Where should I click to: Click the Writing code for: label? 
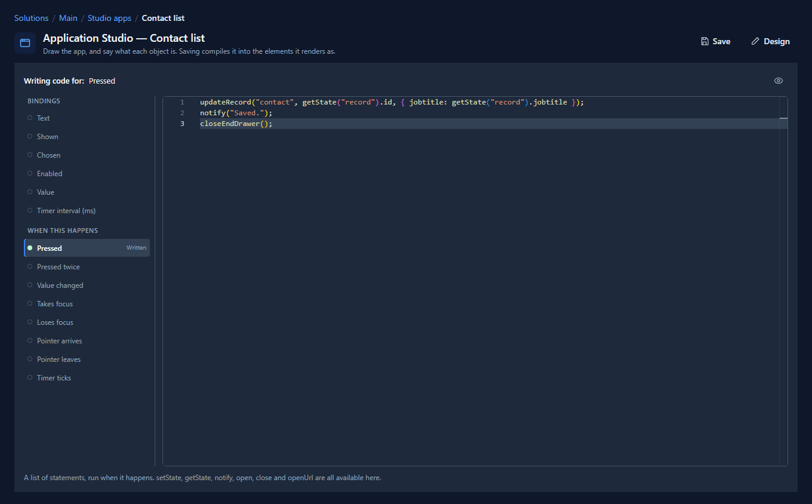point(54,81)
